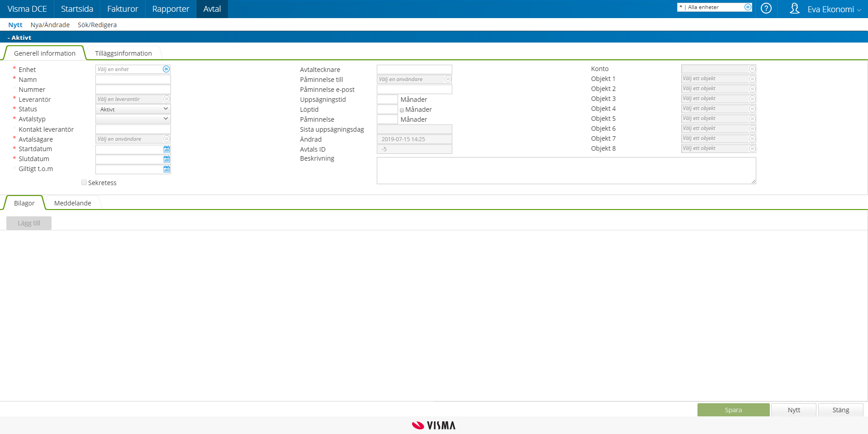Viewport: 868px width, 434px height.
Task: Open the Avtalsägare user selector icon
Action: coord(166,139)
